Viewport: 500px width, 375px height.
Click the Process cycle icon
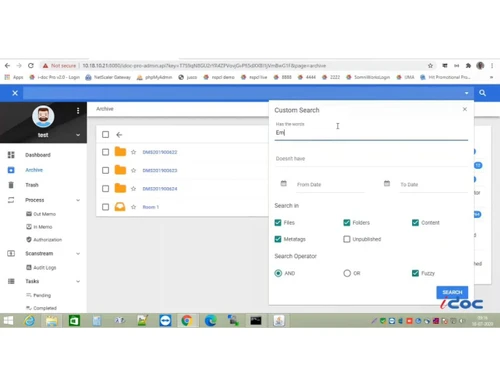11,200
